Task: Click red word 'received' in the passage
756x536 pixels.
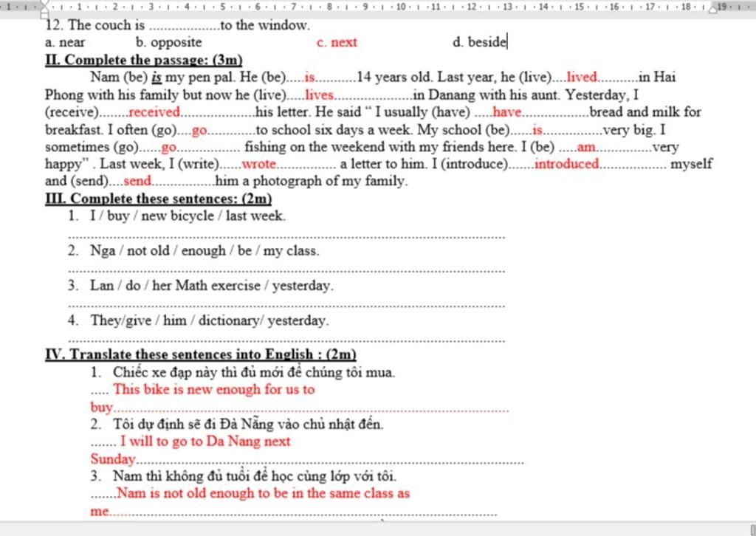Action: click(x=154, y=111)
